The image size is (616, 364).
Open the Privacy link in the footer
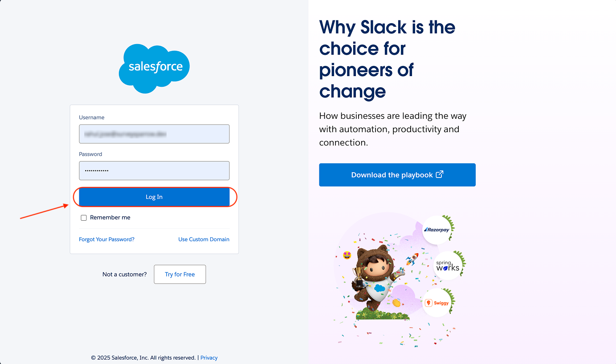coord(209,358)
